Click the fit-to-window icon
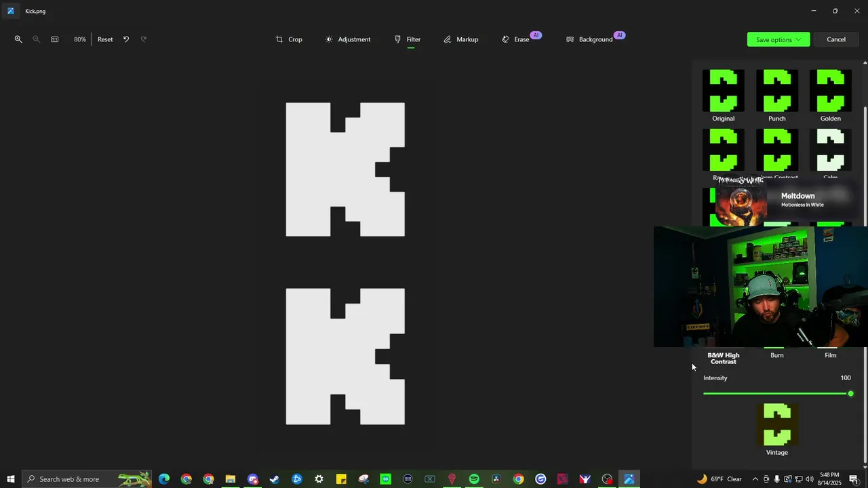 tap(55, 39)
